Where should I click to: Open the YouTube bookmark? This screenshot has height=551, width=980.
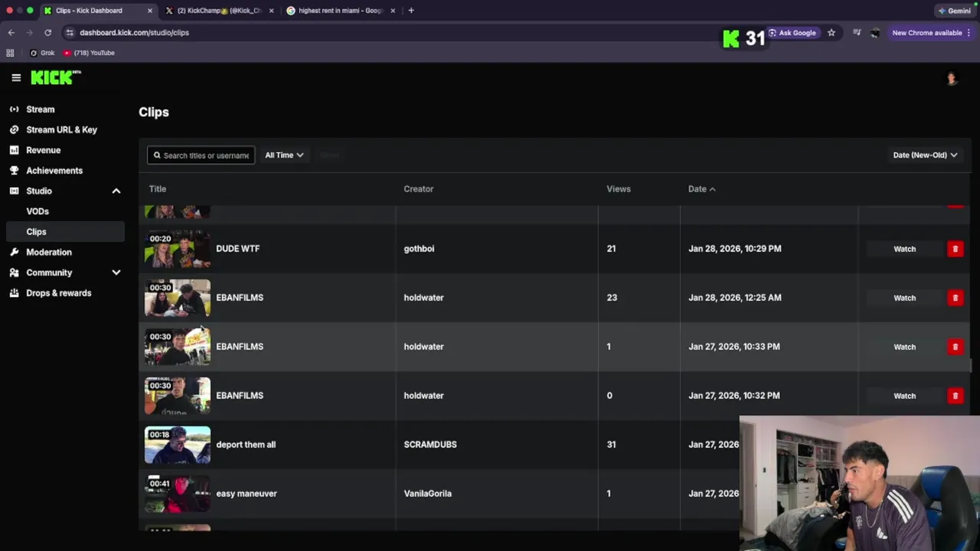coord(89,53)
